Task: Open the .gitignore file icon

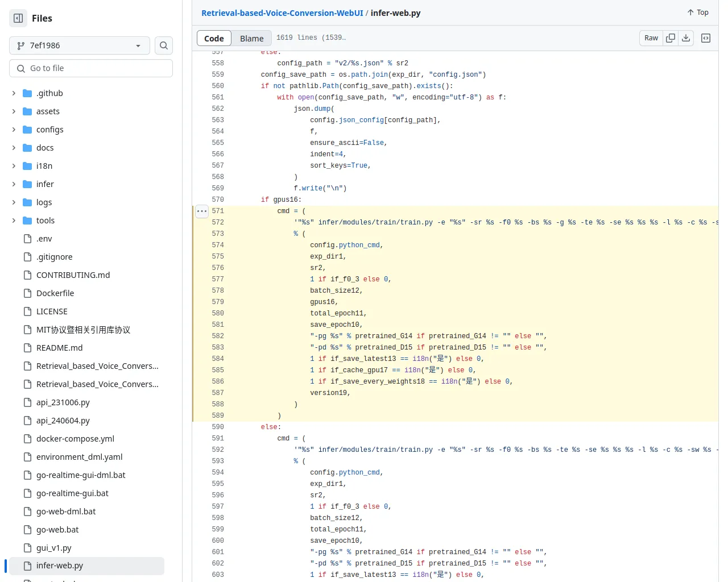Action: tap(27, 257)
